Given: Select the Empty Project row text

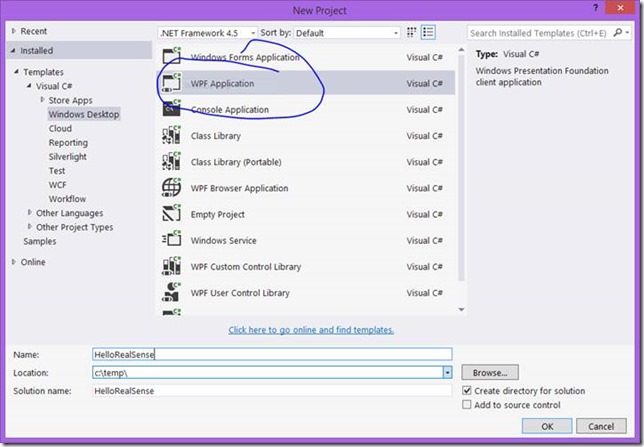Looking at the screenshot, I should (218, 214).
